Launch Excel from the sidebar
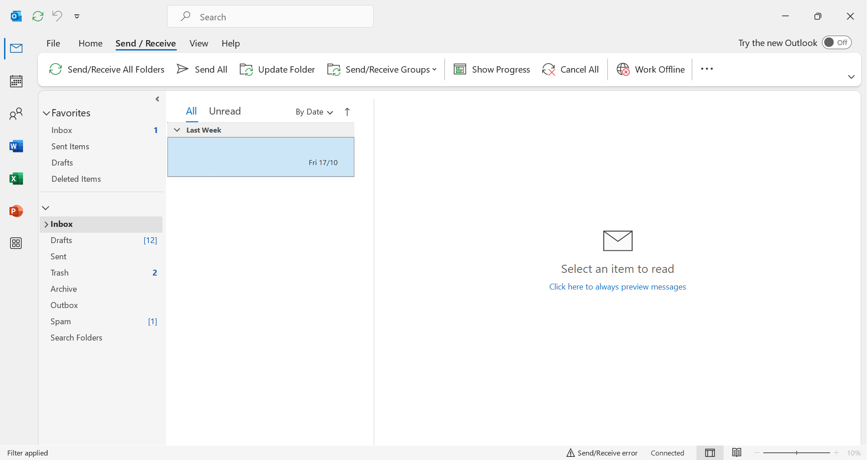 point(16,179)
